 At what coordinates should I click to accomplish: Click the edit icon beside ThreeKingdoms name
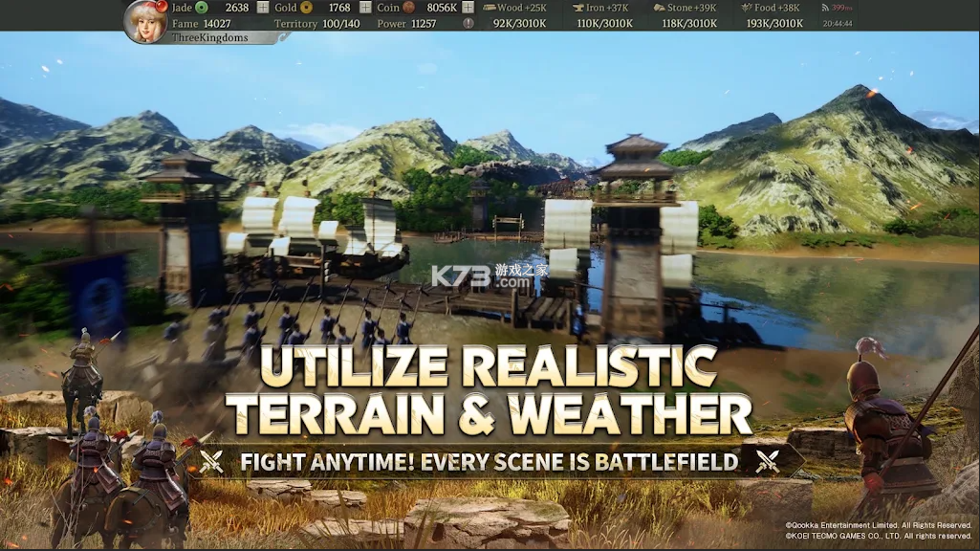click(x=284, y=37)
